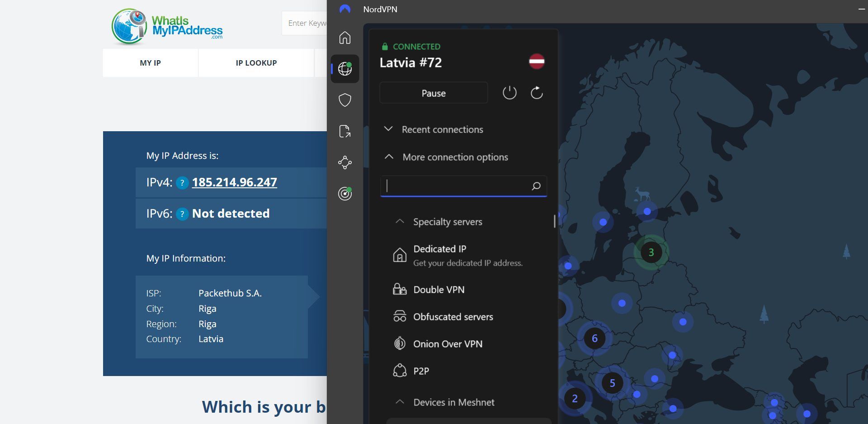Pause the VPN connection

pyautogui.click(x=434, y=93)
